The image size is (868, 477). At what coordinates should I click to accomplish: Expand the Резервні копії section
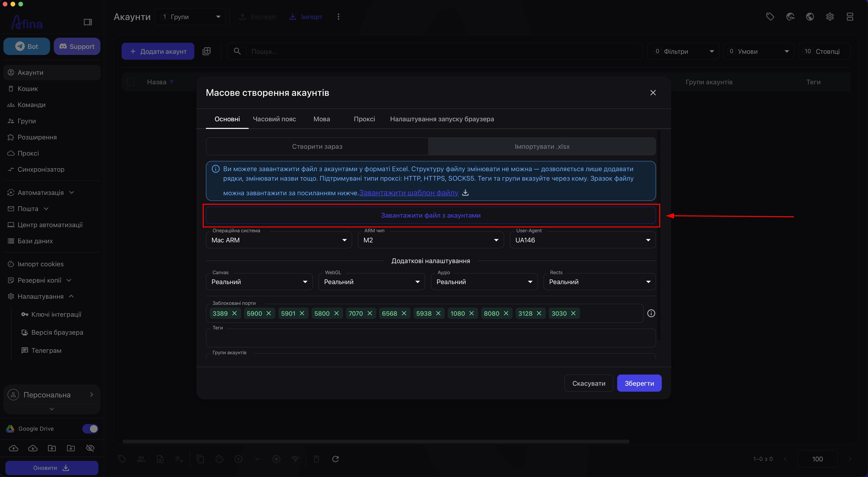click(x=52, y=280)
